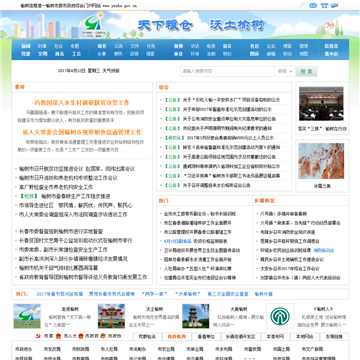Viewport: 360px width, 360px height.
Task: Open the pagoda 大美榆树 thumbnail
Action: [x=196, y=316]
